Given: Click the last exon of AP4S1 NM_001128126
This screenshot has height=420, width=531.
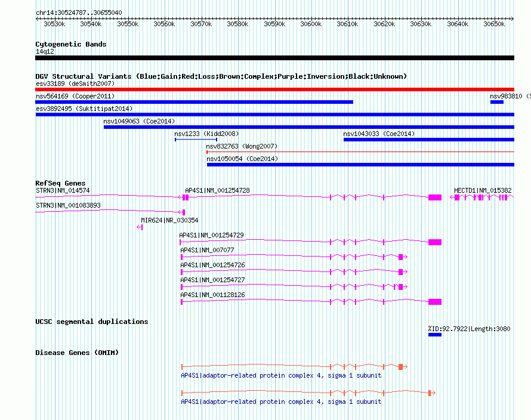Looking at the screenshot, I should (435, 302).
